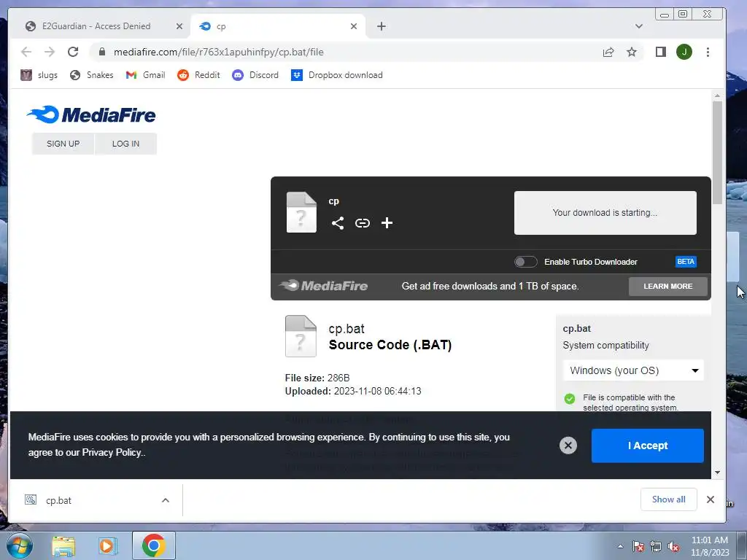Close the downloads bar
The image size is (747, 560).
click(x=711, y=499)
